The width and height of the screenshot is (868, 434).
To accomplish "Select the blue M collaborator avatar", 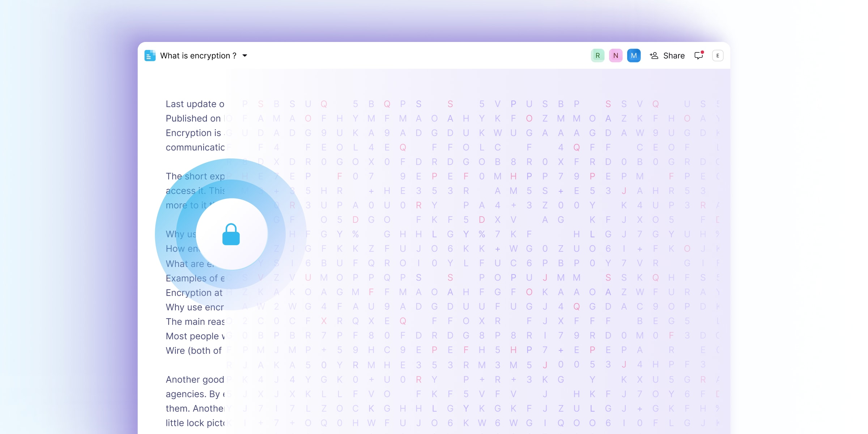I will 634,56.
